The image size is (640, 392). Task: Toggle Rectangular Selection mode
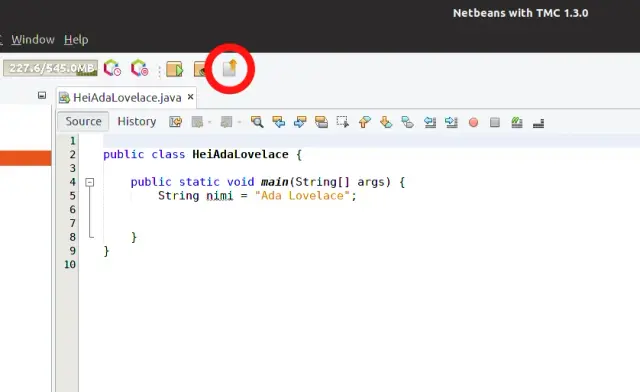tap(342, 122)
